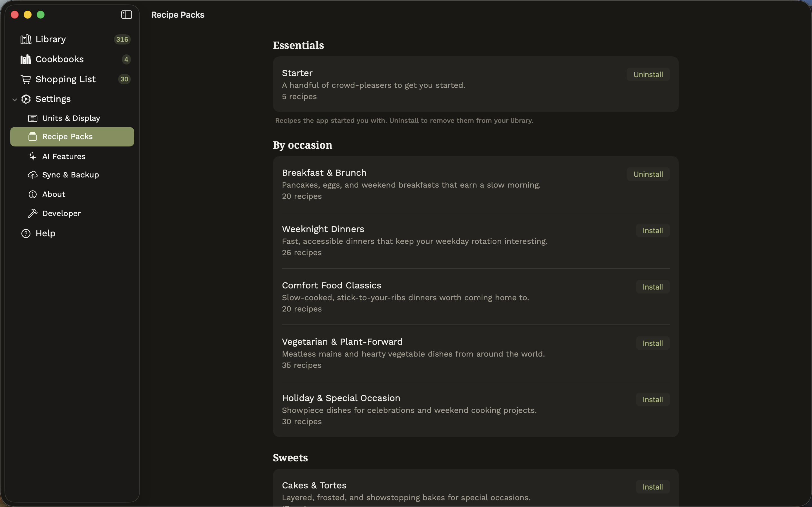Install Vegetarian & Plant-Forward pack

click(653, 343)
